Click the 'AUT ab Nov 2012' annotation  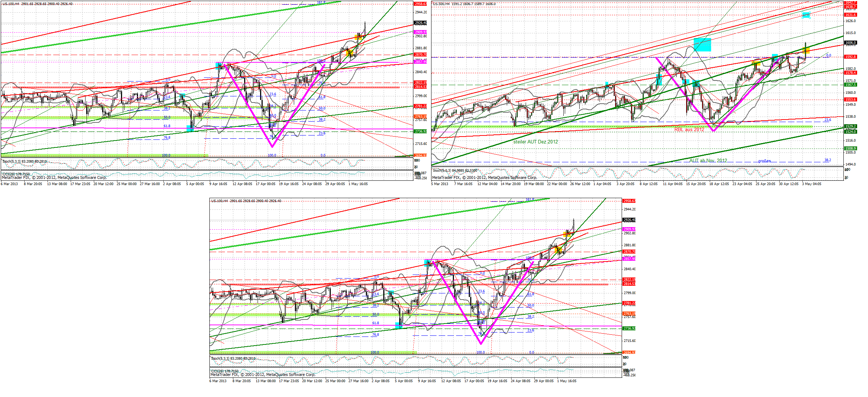[x=708, y=160]
